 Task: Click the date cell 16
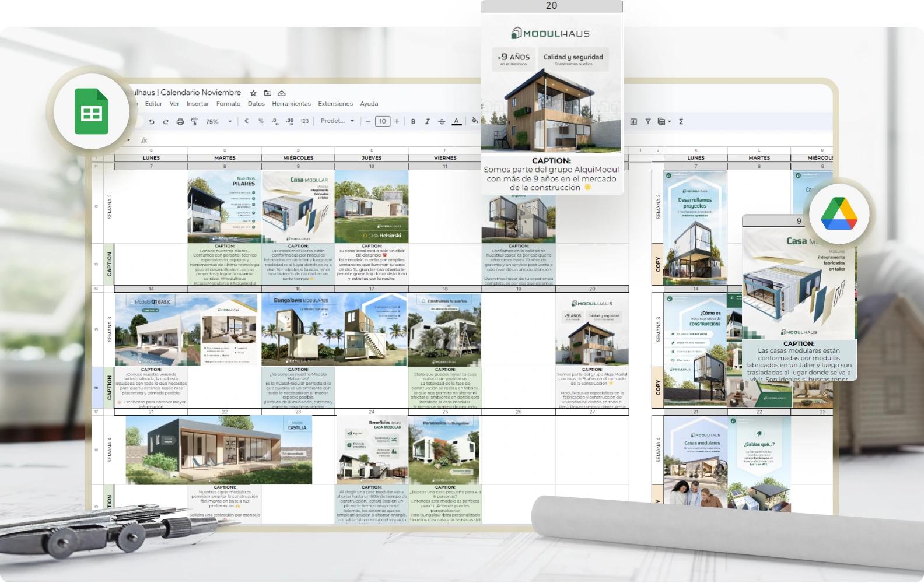tap(298, 289)
